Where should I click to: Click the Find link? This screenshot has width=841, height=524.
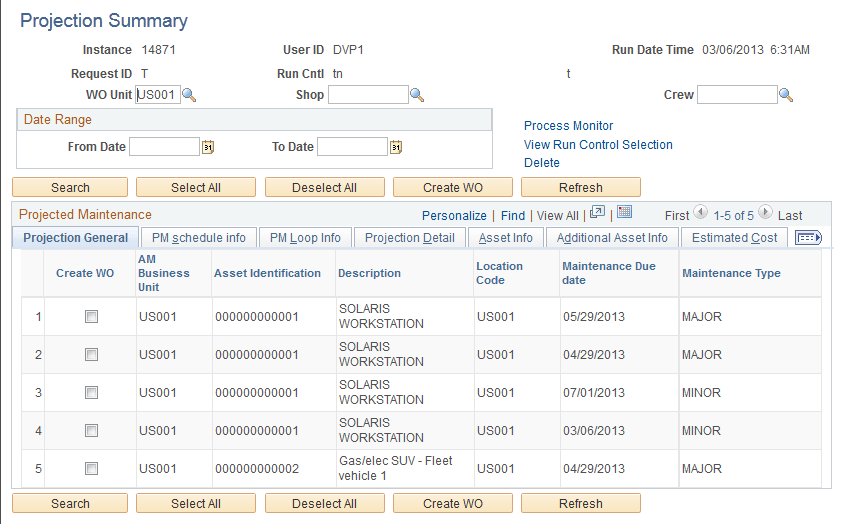(x=513, y=216)
